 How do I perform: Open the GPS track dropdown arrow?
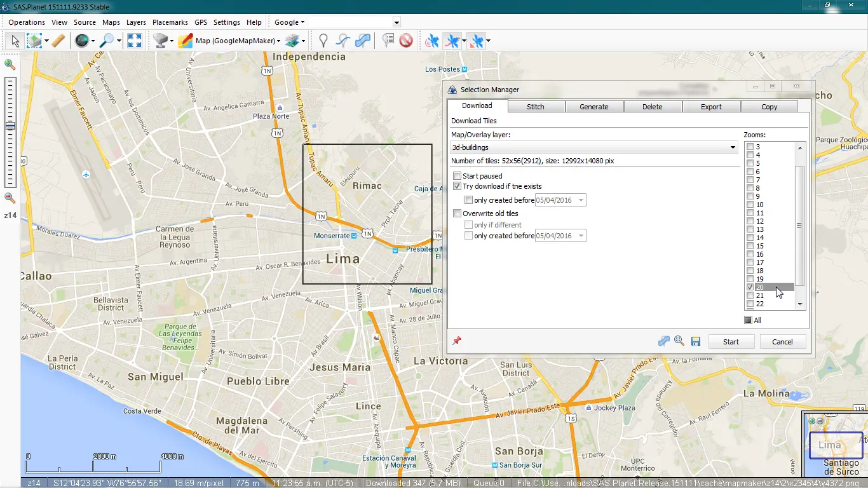pos(464,41)
